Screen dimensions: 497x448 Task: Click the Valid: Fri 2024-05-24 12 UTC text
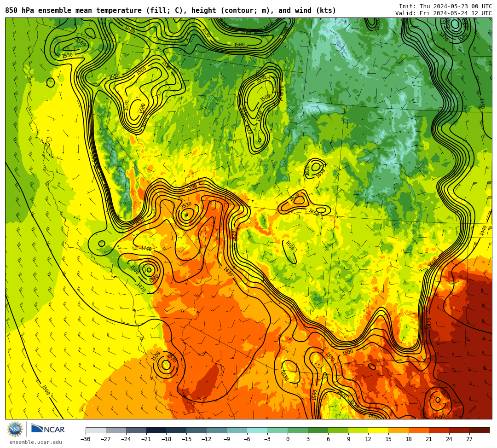coord(444,13)
